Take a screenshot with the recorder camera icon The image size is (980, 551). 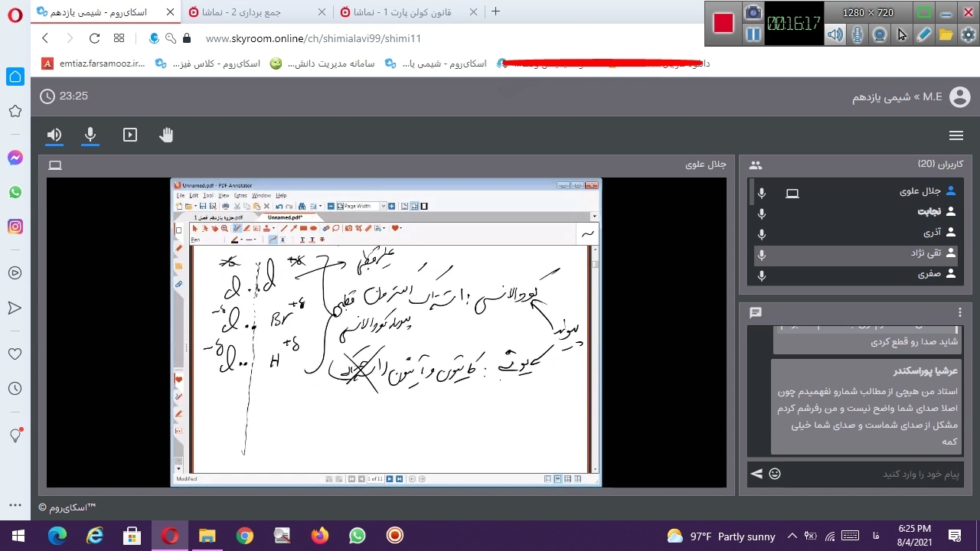tap(753, 12)
